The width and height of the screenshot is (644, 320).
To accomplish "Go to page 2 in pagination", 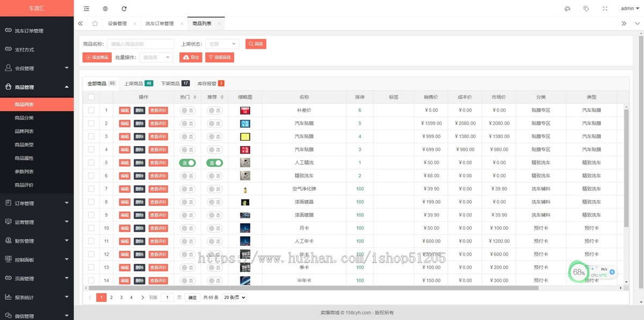I will point(111,297).
